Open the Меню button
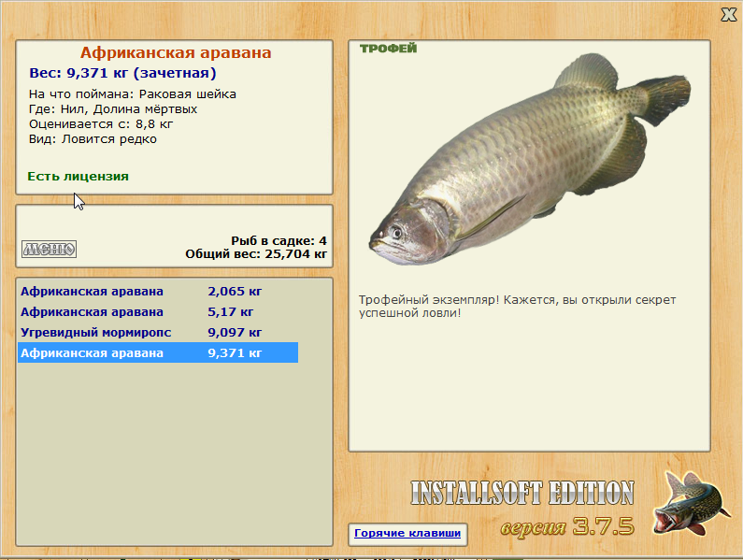Screen dimensions: 743x560 pyautogui.click(x=50, y=249)
